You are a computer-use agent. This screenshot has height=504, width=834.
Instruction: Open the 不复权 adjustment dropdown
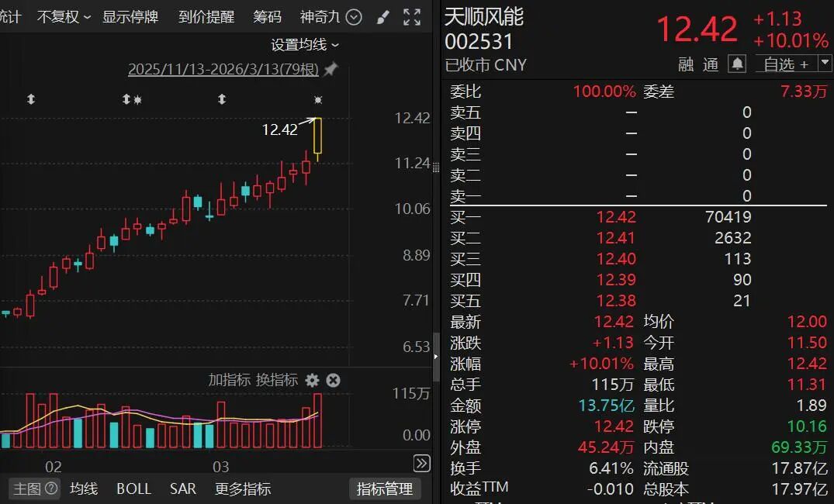(x=58, y=16)
